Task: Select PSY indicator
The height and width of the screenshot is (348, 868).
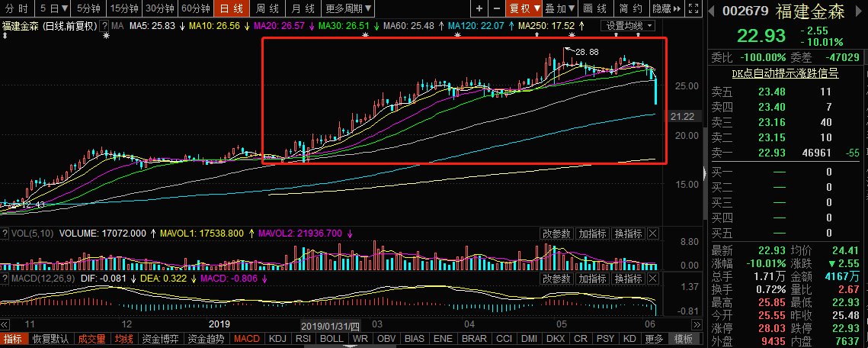Action: click(x=606, y=339)
